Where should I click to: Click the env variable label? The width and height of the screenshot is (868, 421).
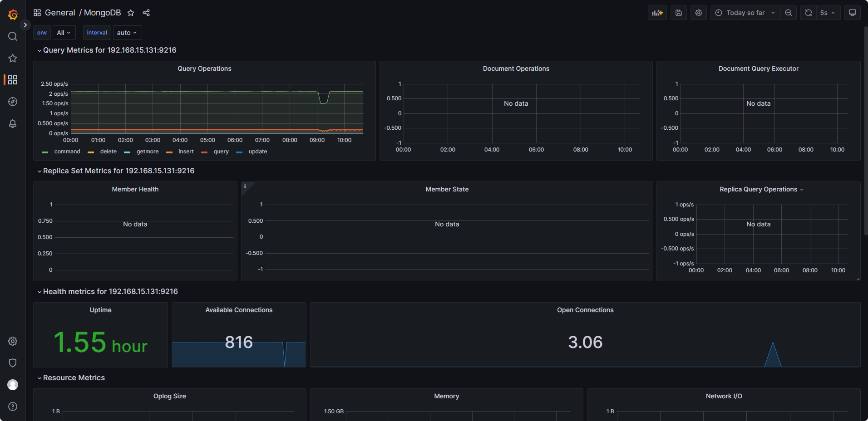[x=42, y=33]
